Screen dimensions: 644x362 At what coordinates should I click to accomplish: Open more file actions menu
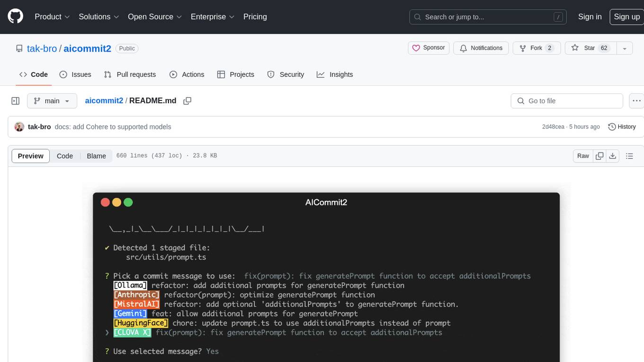click(636, 101)
